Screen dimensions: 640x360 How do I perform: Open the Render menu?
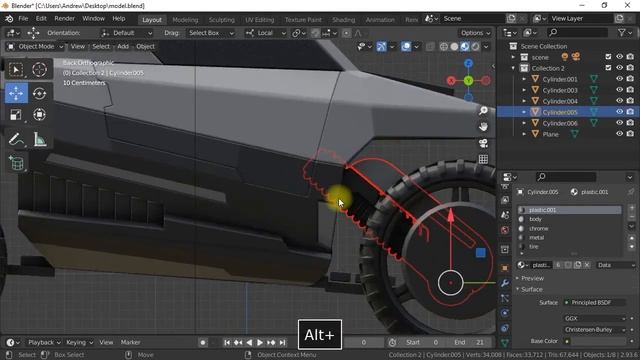tap(64, 19)
